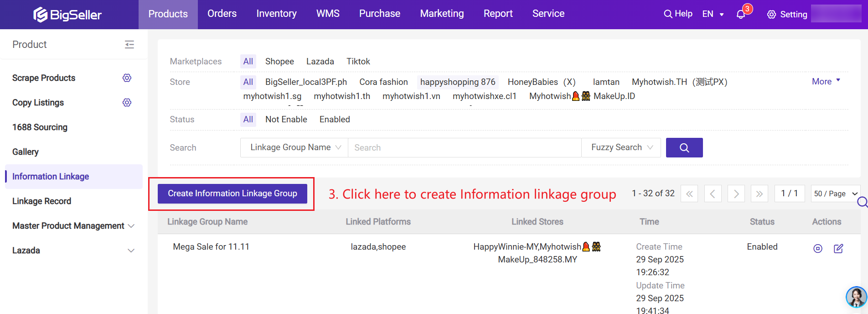Expand Master Product Management menu
This screenshot has width=868, height=314.
73,226
